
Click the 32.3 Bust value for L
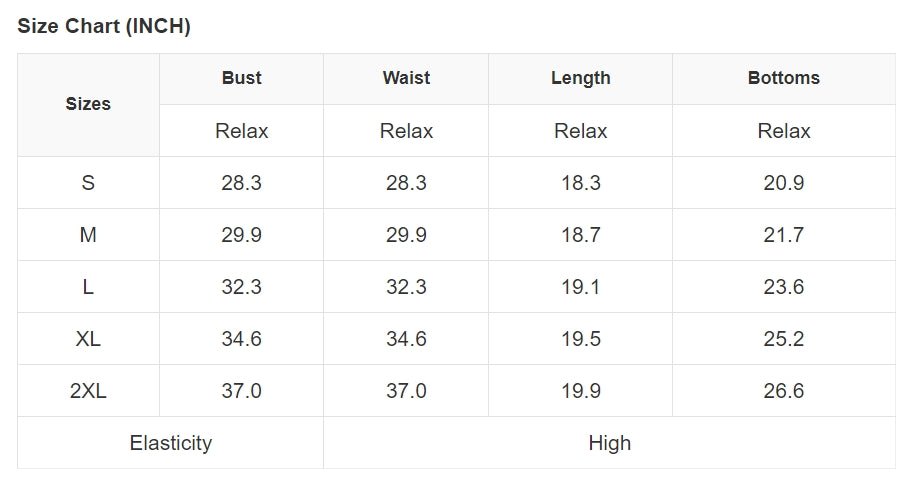241,287
